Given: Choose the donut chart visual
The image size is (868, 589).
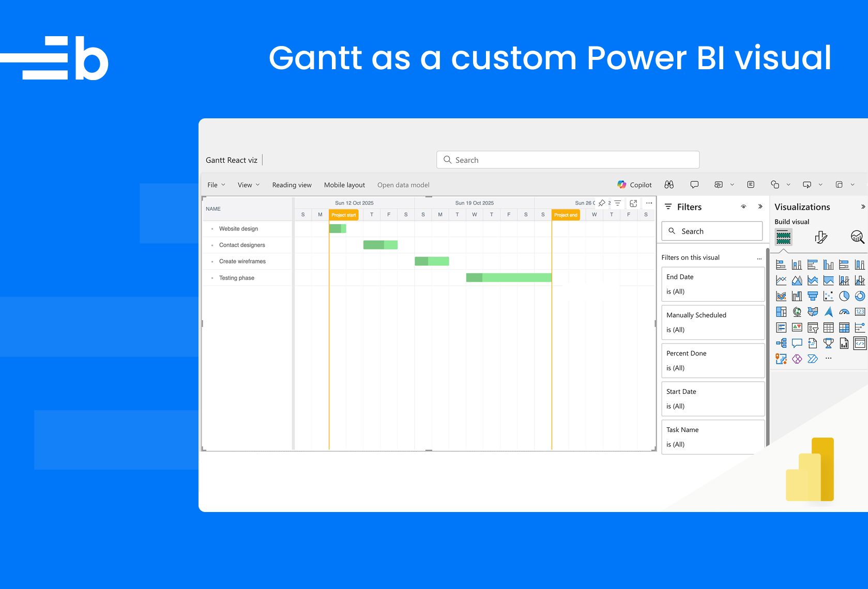Looking at the screenshot, I should [x=860, y=296].
